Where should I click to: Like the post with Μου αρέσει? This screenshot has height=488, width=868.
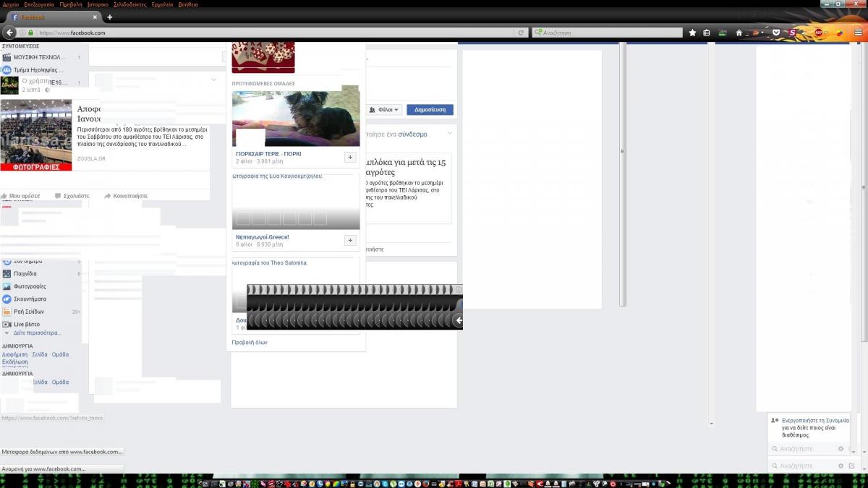[20, 196]
